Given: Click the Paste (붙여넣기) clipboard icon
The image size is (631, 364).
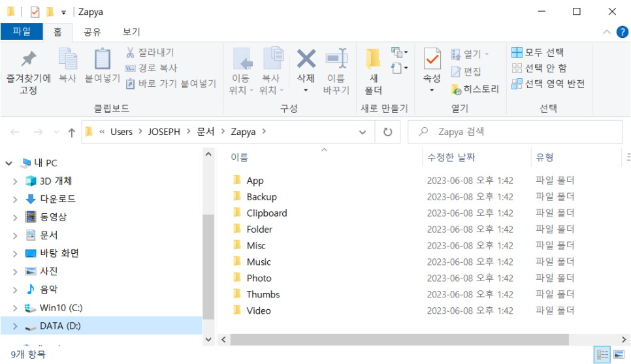Looking at the screenshot, I should pos(102,59).
